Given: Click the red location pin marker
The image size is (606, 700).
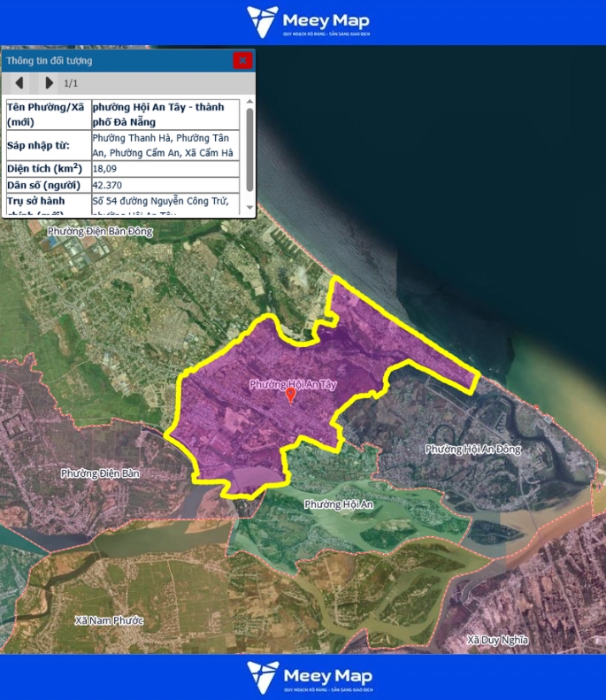Looking at the screenshot, I should click(x=291, y=396).
